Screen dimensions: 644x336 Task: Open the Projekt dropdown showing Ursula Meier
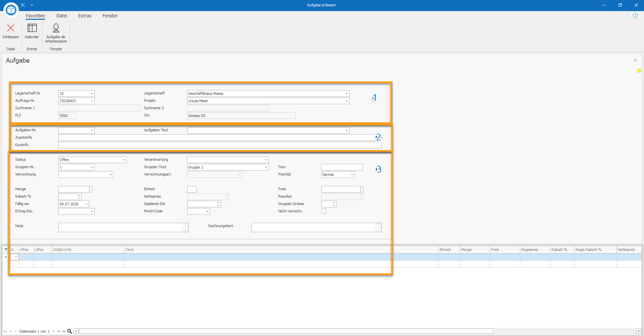(x=347, y=101)
